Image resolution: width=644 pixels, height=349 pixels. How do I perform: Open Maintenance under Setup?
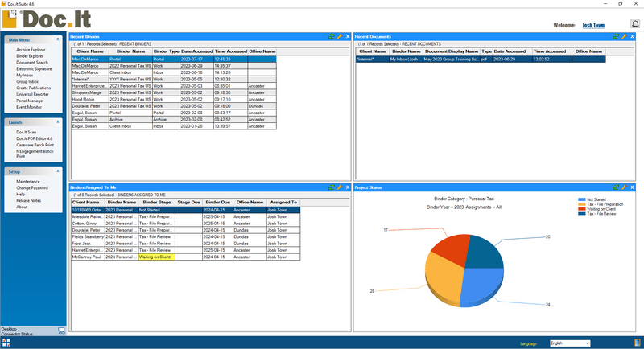[x=28, y=181]
